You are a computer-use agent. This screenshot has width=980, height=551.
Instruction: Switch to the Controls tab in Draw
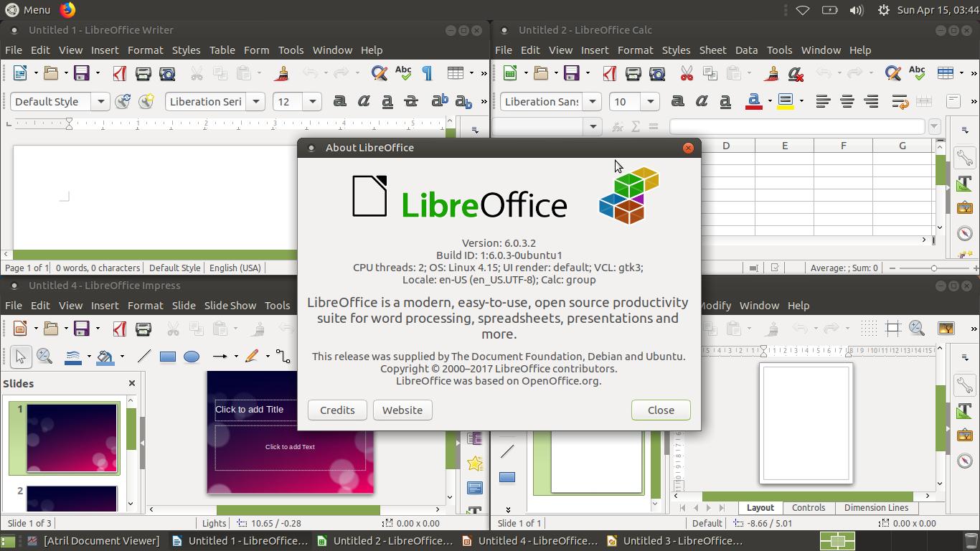point(809,507)
